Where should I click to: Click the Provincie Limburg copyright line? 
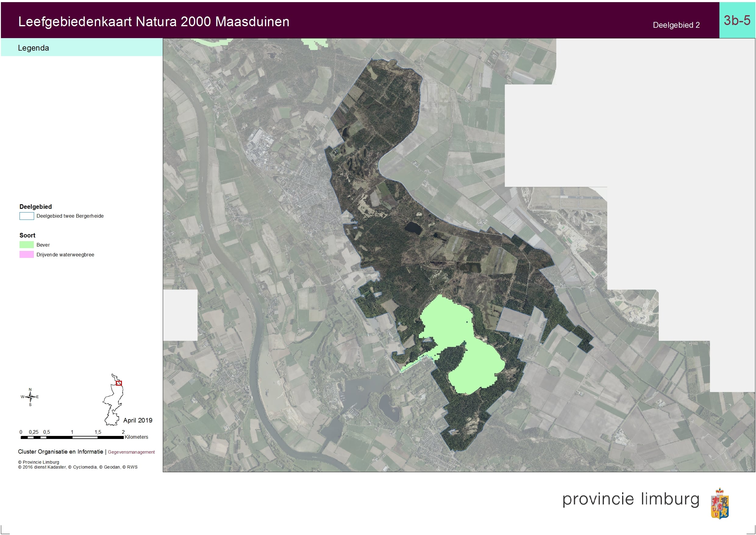38,462
